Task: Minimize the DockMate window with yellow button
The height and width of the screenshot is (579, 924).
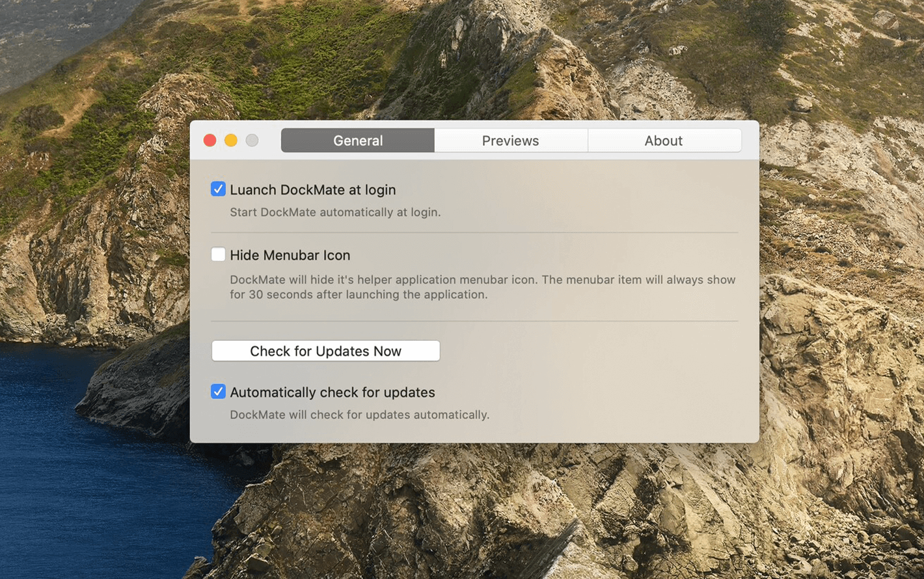Action: [x=231, y=141]
